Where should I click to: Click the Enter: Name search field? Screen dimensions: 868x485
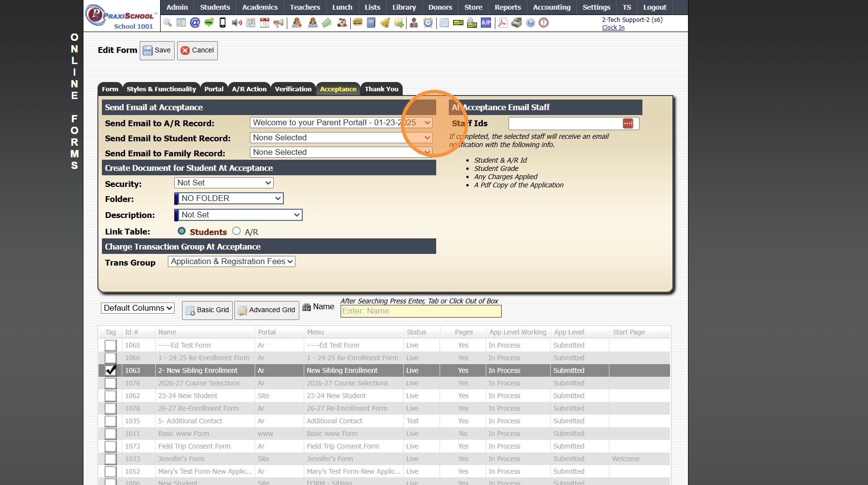421,311
